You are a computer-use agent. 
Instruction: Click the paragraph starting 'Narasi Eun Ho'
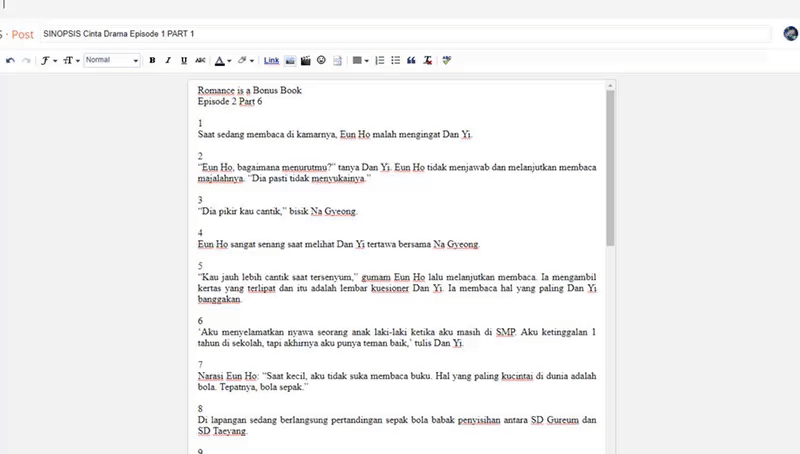click(397, 381)
